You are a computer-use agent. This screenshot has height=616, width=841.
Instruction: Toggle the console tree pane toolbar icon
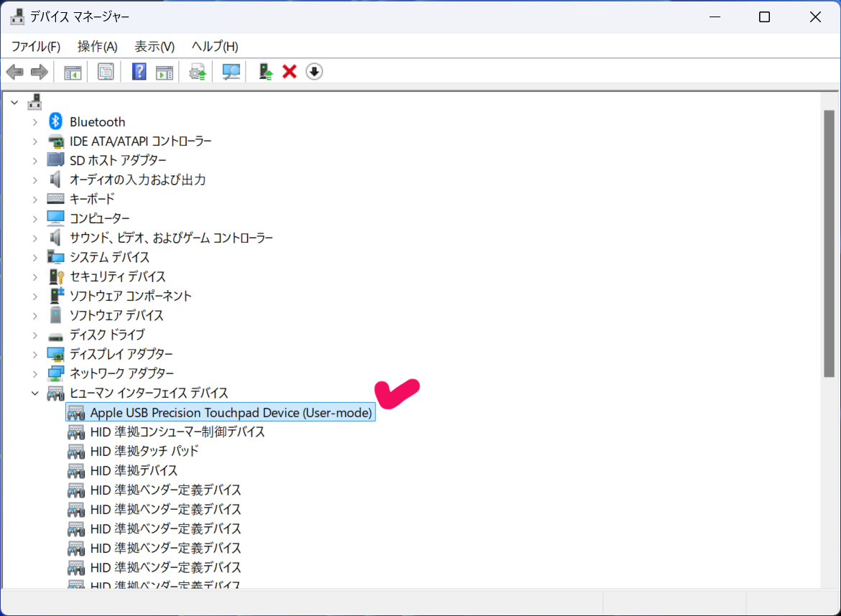(x=73, y=72)
